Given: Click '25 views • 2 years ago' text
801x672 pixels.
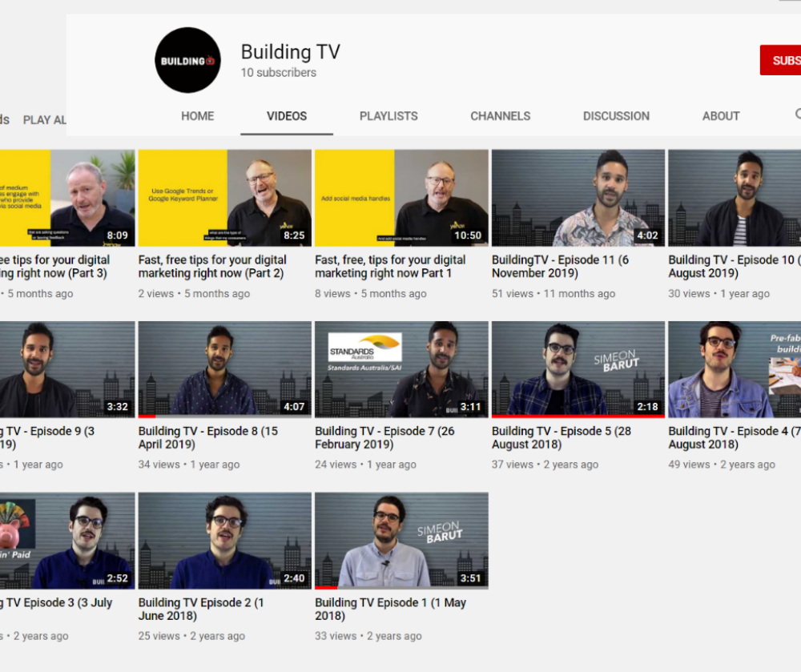Looking at the screenshot, I should point(191,636).
